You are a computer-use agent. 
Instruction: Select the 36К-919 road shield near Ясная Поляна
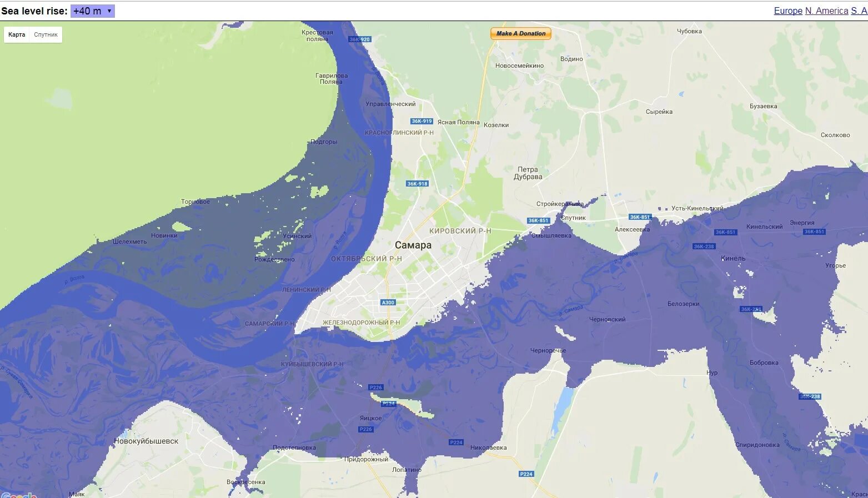pyautogui.click(x=422, y=120)
